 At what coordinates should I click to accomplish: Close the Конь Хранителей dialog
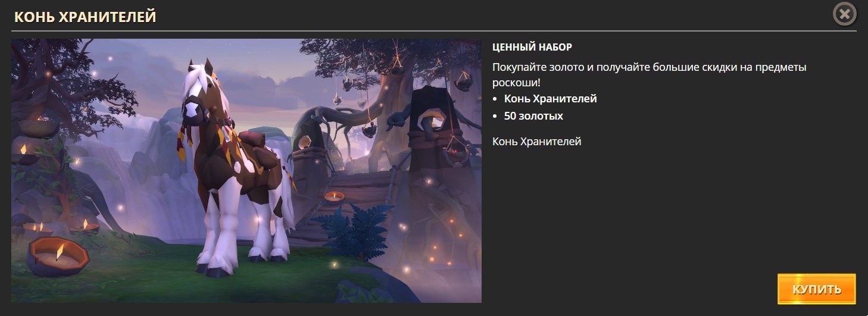(x=844, y=14)
